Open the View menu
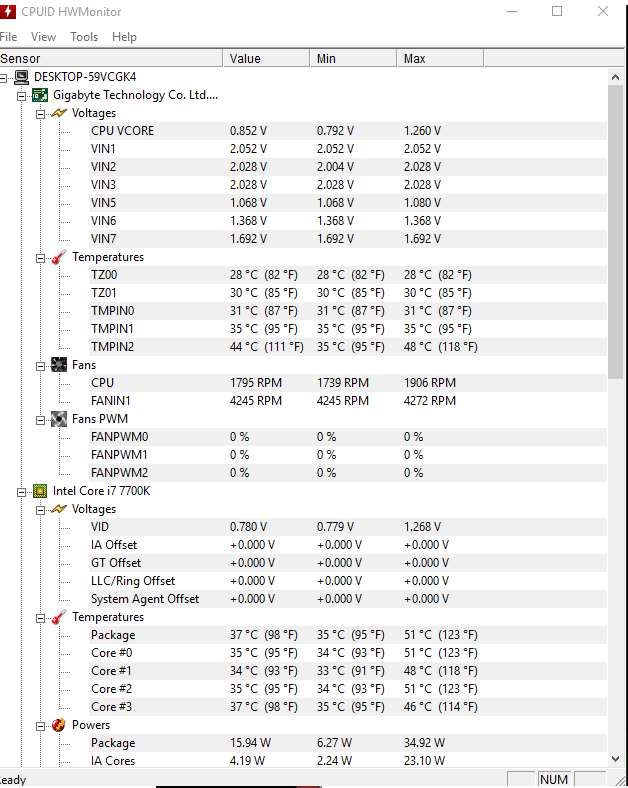 pyautogui.click(x=43, y=37)
